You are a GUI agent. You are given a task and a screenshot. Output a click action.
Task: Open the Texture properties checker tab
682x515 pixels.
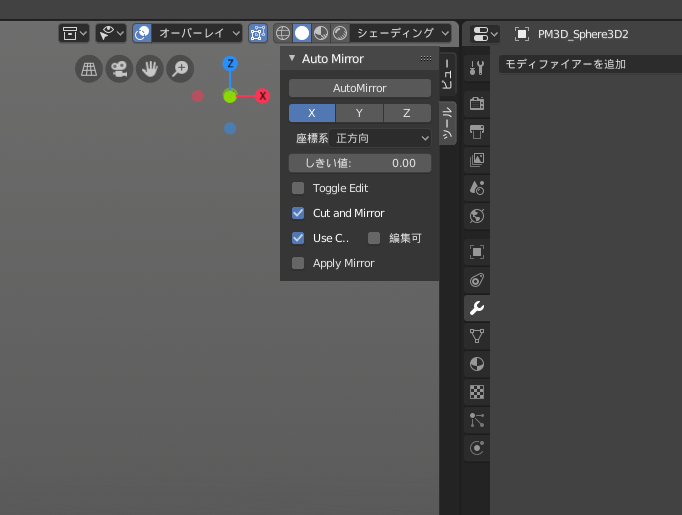click(477, 392)
